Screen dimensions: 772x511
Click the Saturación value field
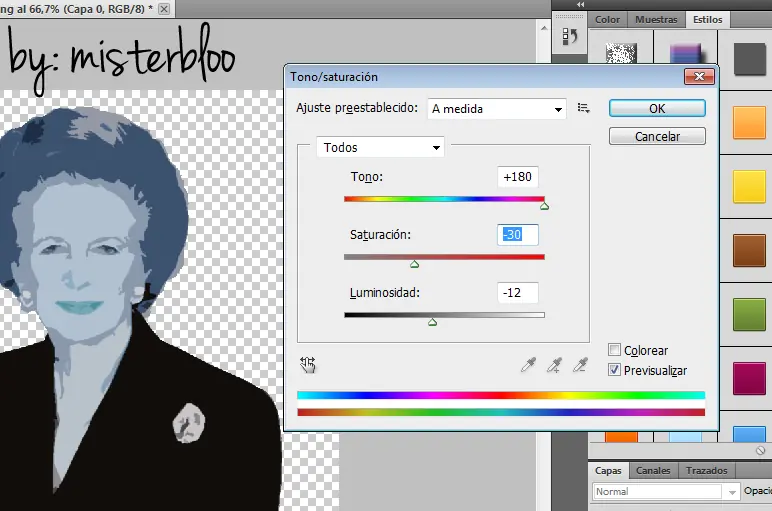pyautogui.click(x=517, y=234)
